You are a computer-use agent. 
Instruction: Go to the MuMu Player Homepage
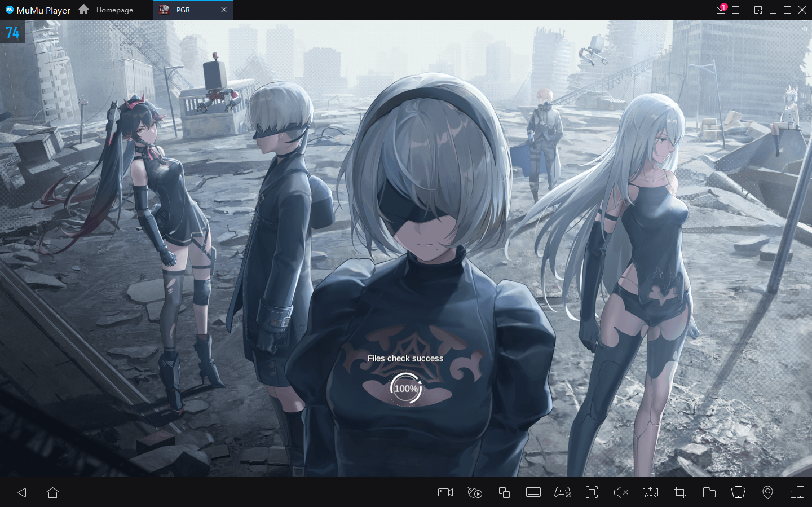click(106, 10)
